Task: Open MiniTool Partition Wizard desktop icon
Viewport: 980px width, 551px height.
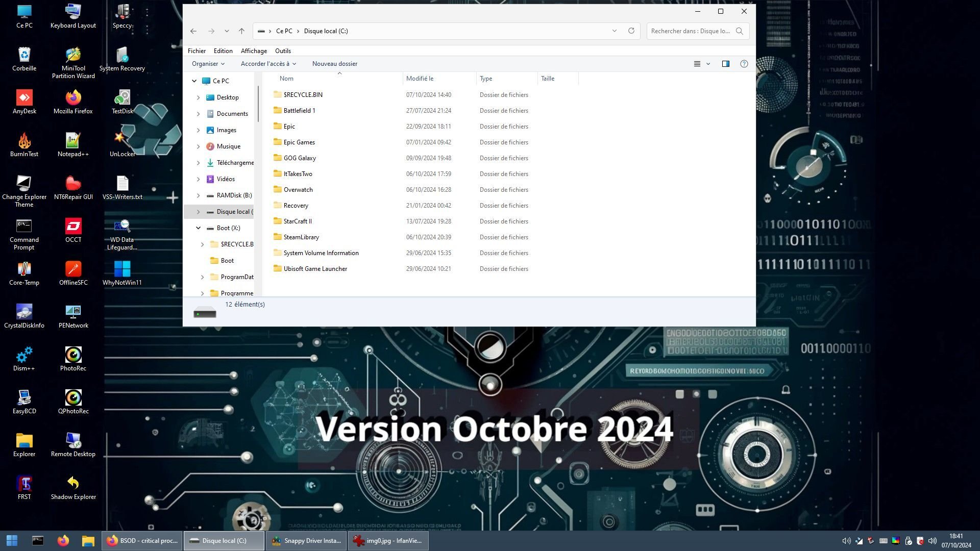Action: click(73, 63)
